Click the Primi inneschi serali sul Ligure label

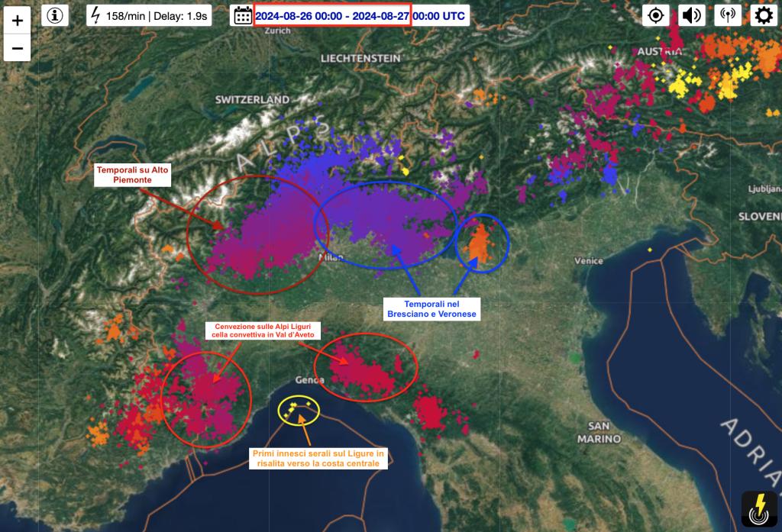coord(318,458)
